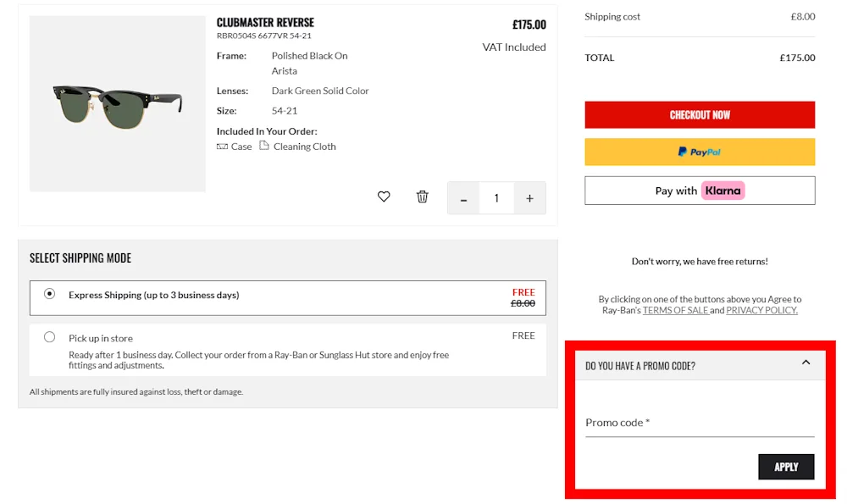Remove item with the trash bin icon
The width and height of the screenshot is (847, 504).
423,197
